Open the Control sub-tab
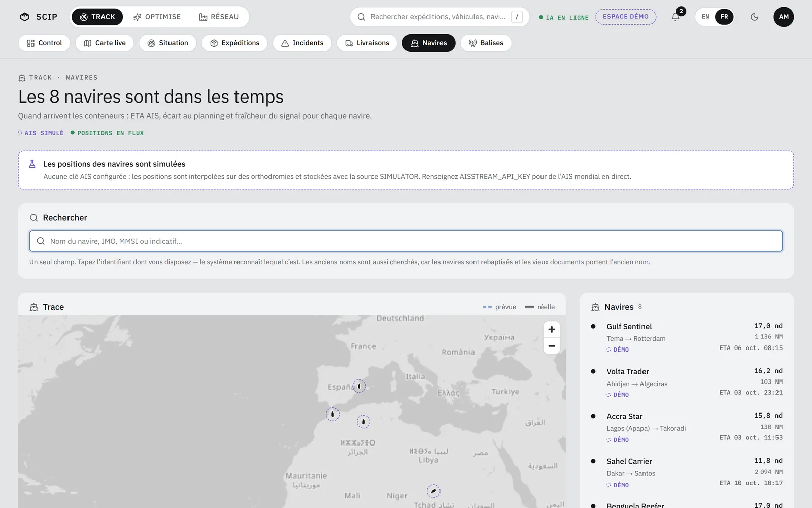 pos(44,43)
